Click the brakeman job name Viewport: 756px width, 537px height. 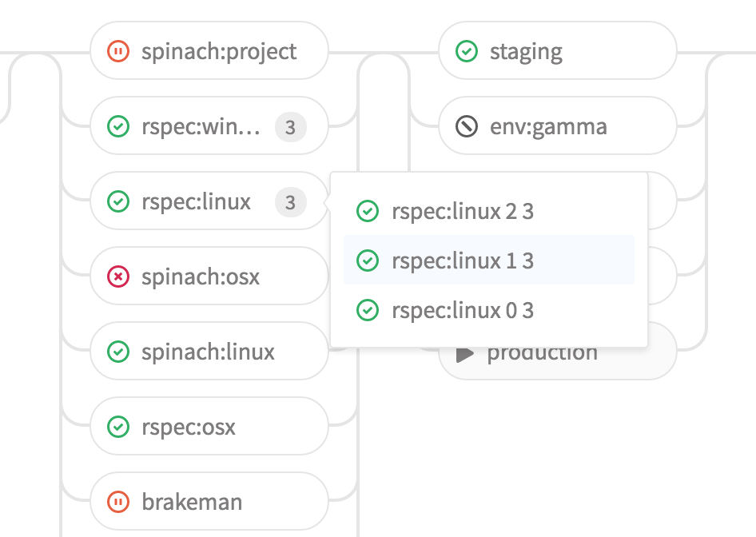click(x=192, y=501)
